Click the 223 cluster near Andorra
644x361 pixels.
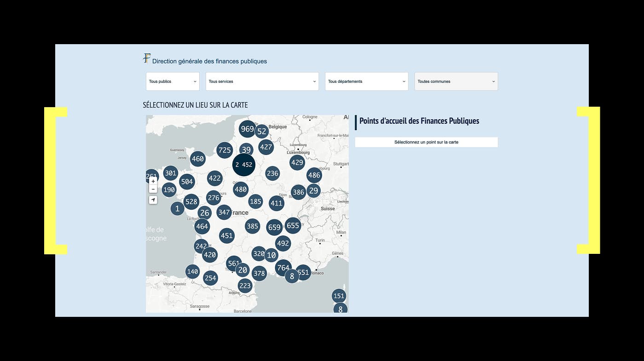click(x=245, y=286)
